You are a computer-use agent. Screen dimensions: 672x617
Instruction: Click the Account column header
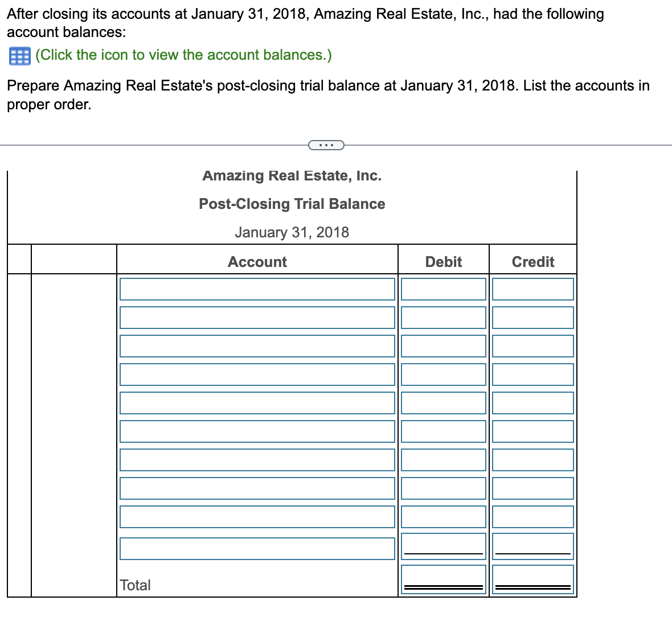pyautogui.click(x=257, y=261)
